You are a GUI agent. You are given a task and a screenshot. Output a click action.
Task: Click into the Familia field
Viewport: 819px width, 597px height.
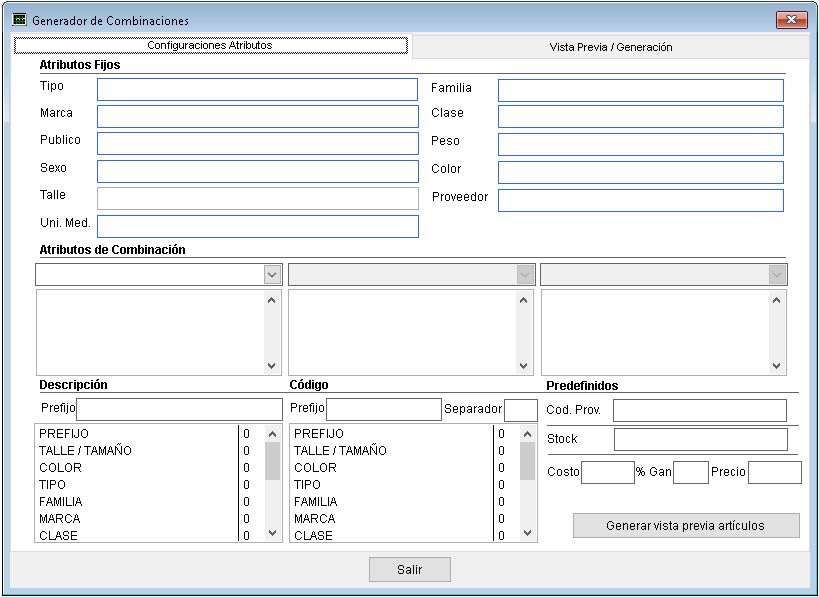pyautogui.click(x=640, y=91)
